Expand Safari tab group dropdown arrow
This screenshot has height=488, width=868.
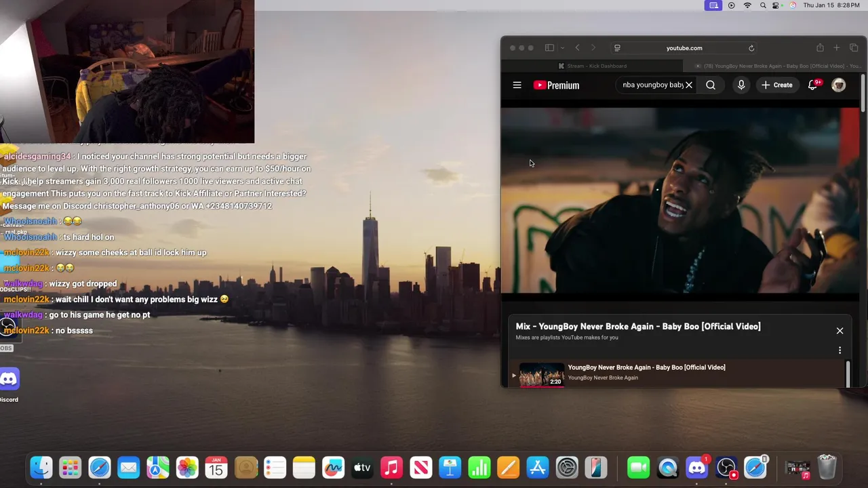562,48
